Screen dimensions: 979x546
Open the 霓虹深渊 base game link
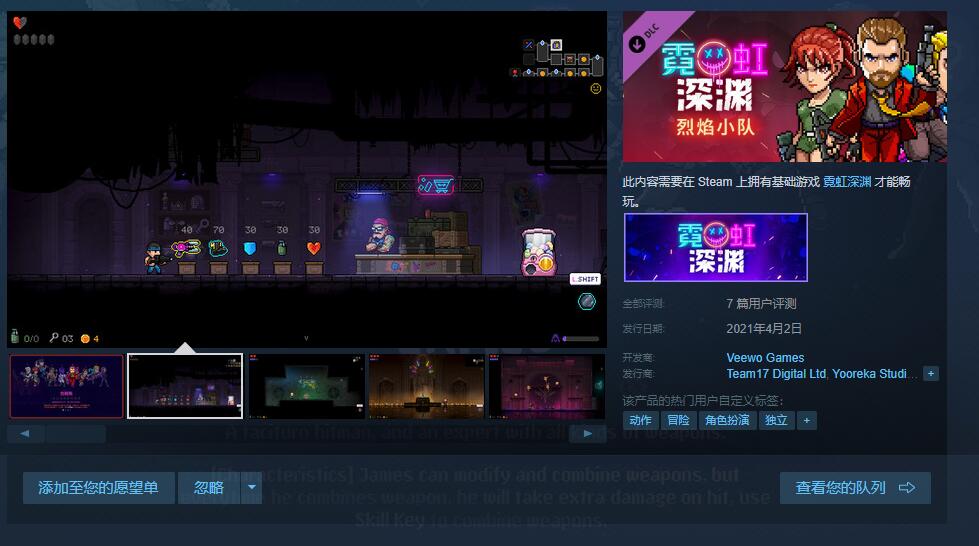pos(847,182)
